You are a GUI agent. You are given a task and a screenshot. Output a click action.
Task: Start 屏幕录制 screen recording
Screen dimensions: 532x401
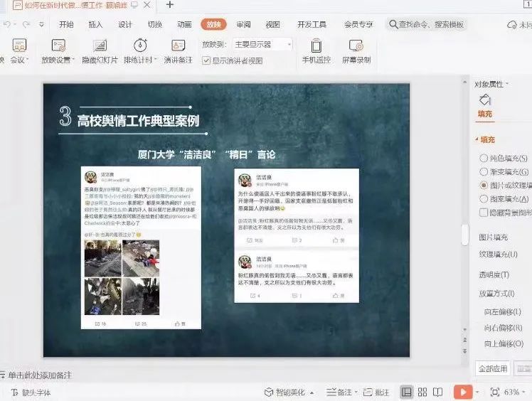356,51
